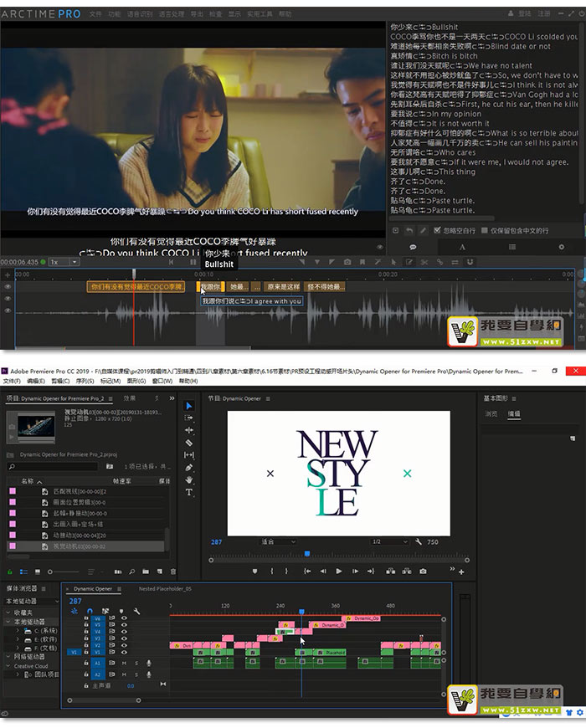
Task: Open the Arctime playback speed 1x dropdown
Action: coord(64,262)
